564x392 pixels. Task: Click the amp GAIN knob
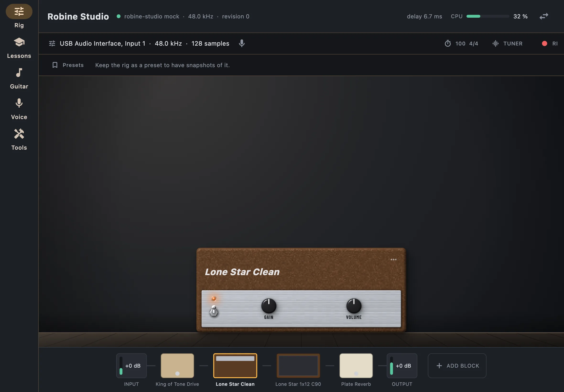pyautogui.click(x=269, y=306)
